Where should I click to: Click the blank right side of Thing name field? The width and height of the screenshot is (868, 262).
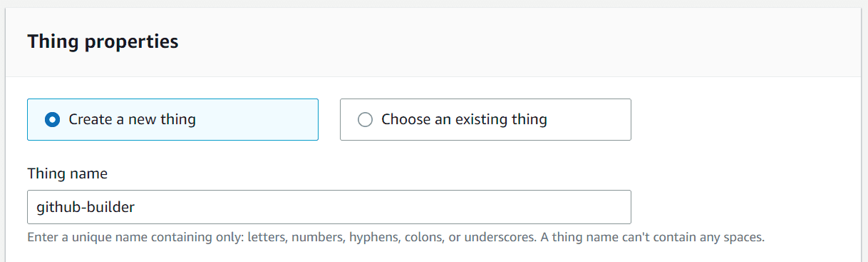[x=428, y=207]
